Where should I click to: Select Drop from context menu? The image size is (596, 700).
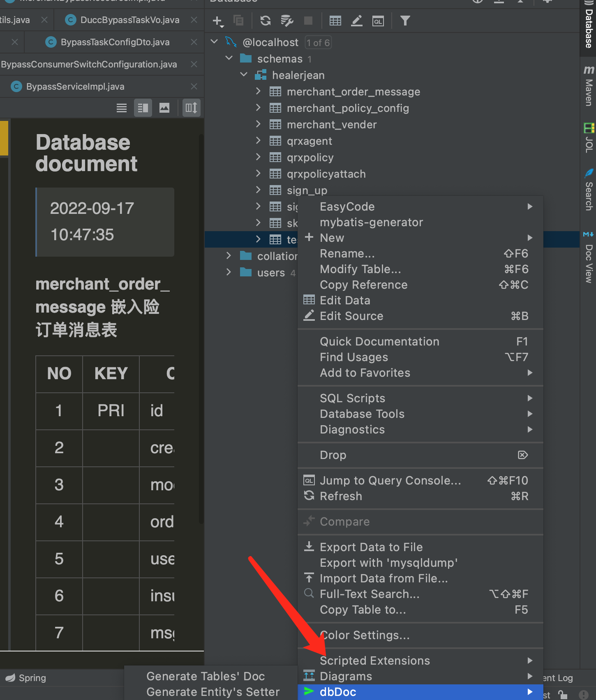(x=420, y=455)
